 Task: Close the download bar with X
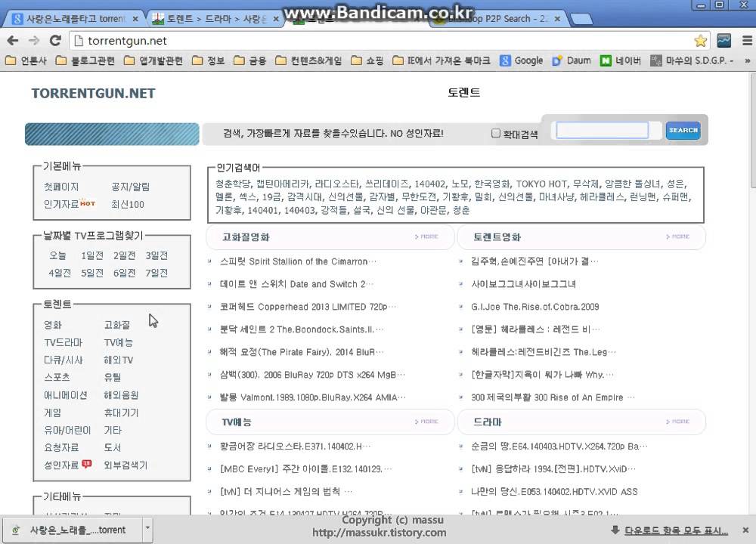coord(745,530)
